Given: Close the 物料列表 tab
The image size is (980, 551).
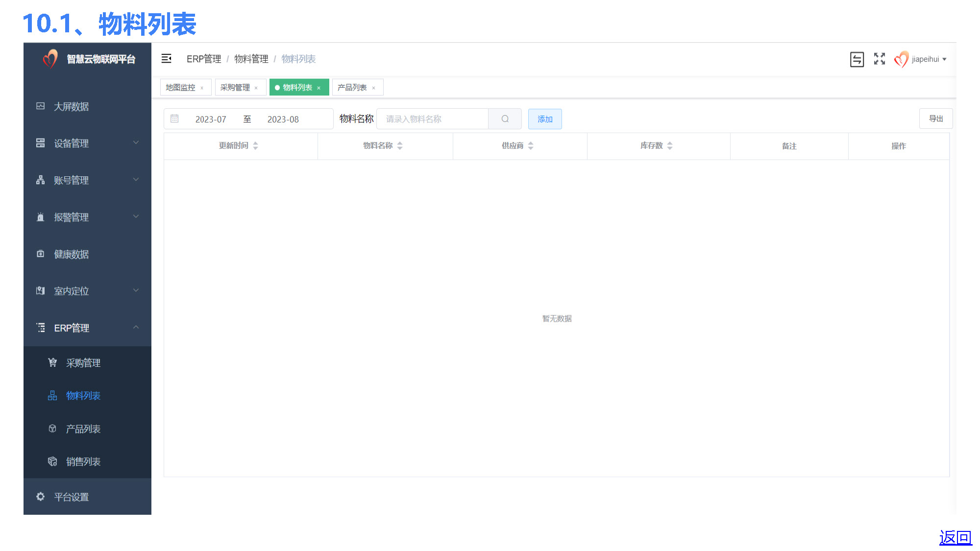Looking at the screenshot, I should (318, 88).
